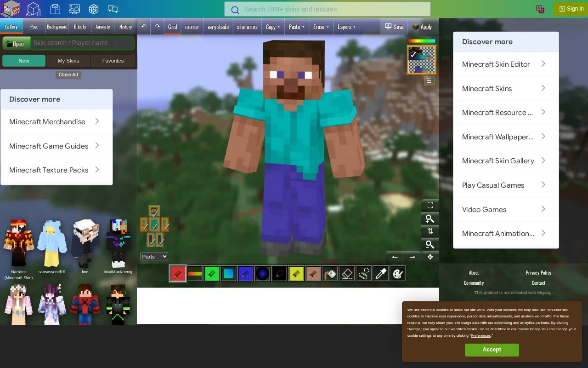Open the Erase dropdown menu
The height and width of the screenshot is (368, 588).
(x=321, y=27)
